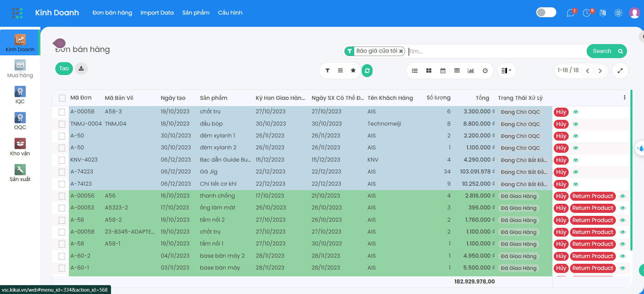Refresh the order list
The width and height of the screenshot is (644, 294).
click(367, 71)
